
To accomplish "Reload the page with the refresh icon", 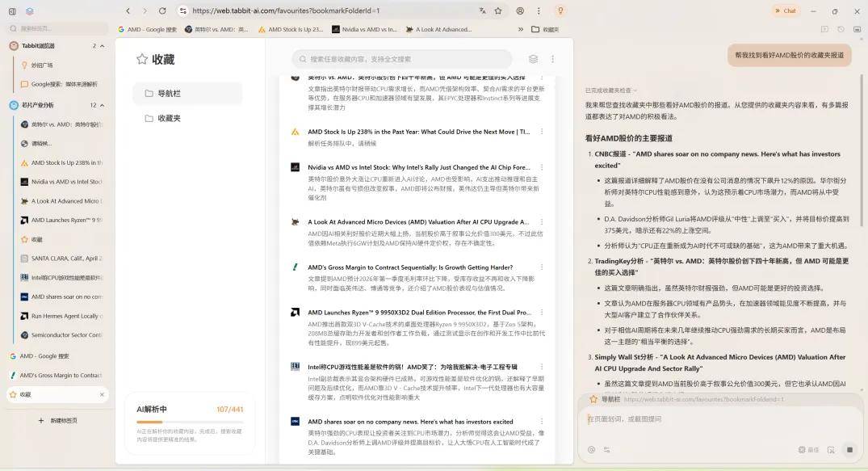I will coord(162,11).
